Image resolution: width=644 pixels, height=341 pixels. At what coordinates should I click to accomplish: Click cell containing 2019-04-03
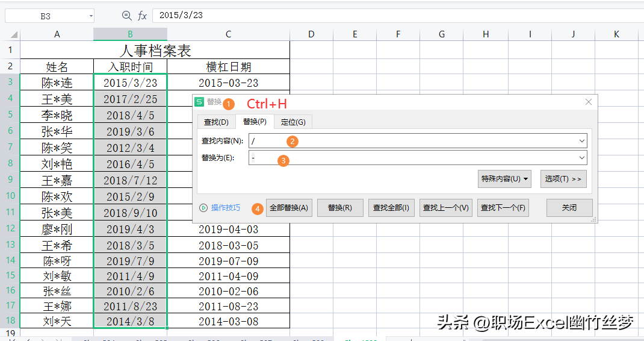[228, 229]
